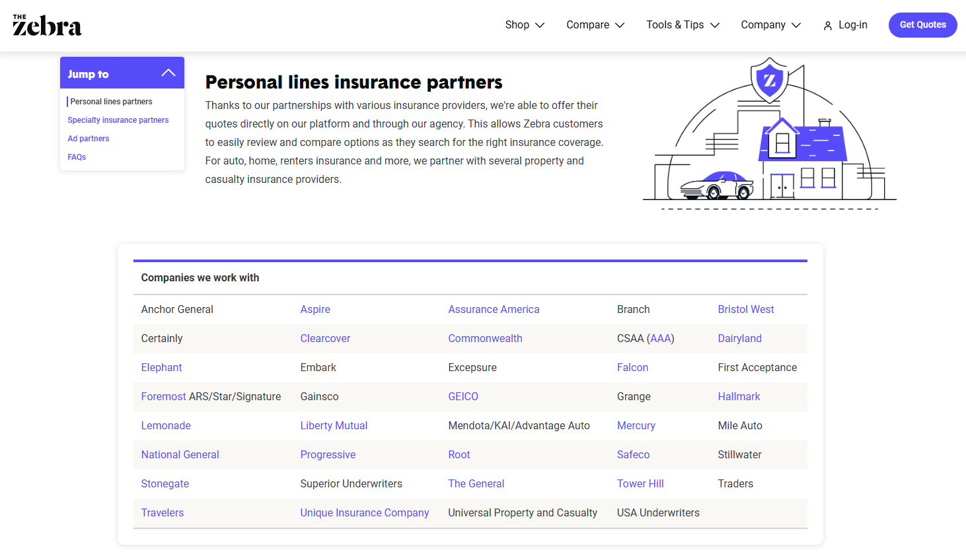Click the Travelers link in the table
This screenshot has width=966, height=560.
click(163, 512)
